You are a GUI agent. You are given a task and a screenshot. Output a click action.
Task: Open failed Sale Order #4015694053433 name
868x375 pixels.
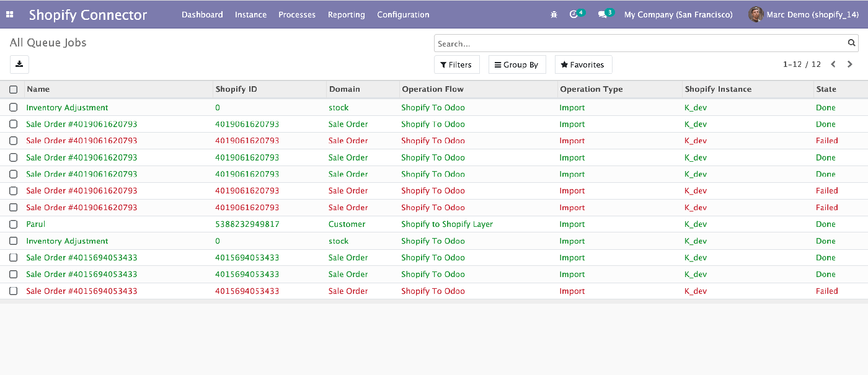click(81, 291)
